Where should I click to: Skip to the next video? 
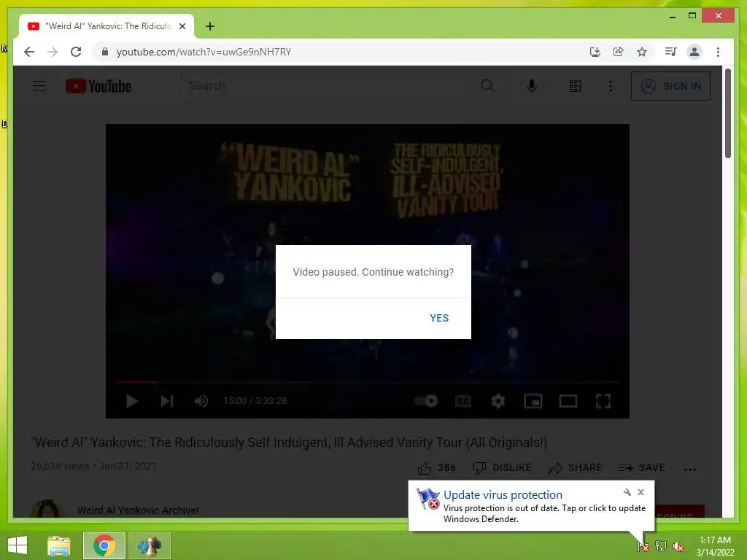tap(167, 401)
